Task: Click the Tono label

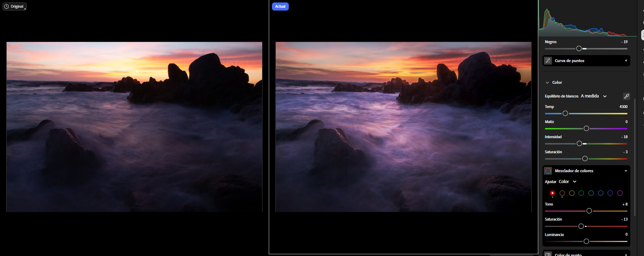Action: click(549, 204)
